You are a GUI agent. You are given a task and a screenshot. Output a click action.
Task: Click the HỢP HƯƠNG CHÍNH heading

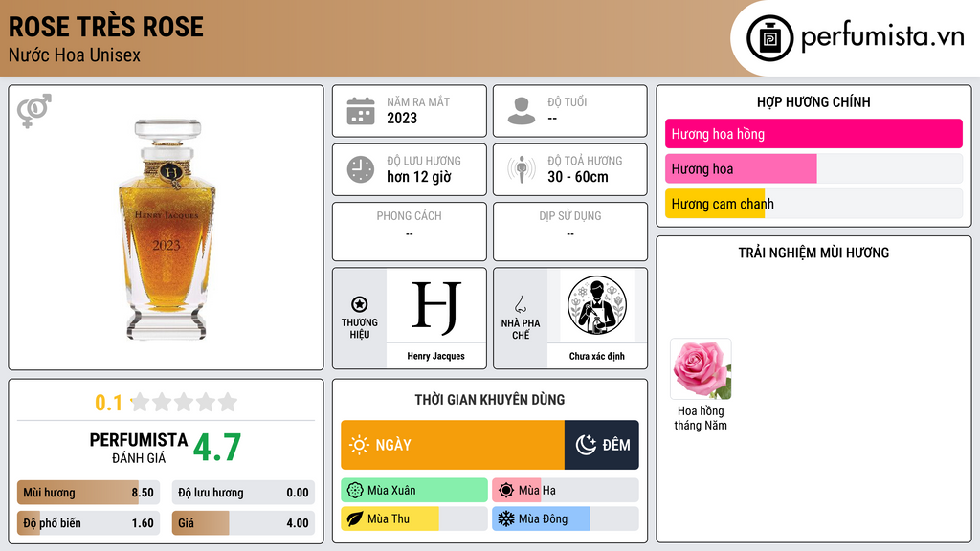pyautogui.click(x=813, y=101)
